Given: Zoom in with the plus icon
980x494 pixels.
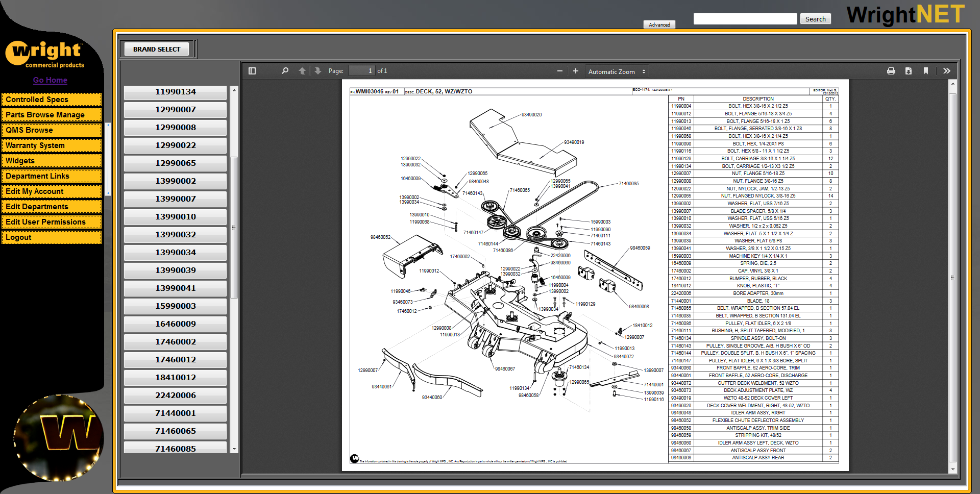Looking at the screenshot, I should pyautogui.click(x=576, y=71).
